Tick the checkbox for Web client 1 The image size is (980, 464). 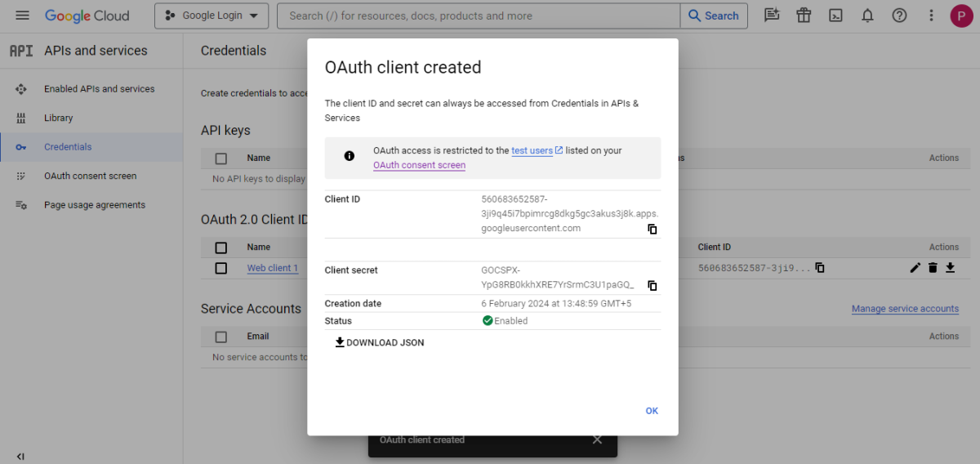click(220, 268)
